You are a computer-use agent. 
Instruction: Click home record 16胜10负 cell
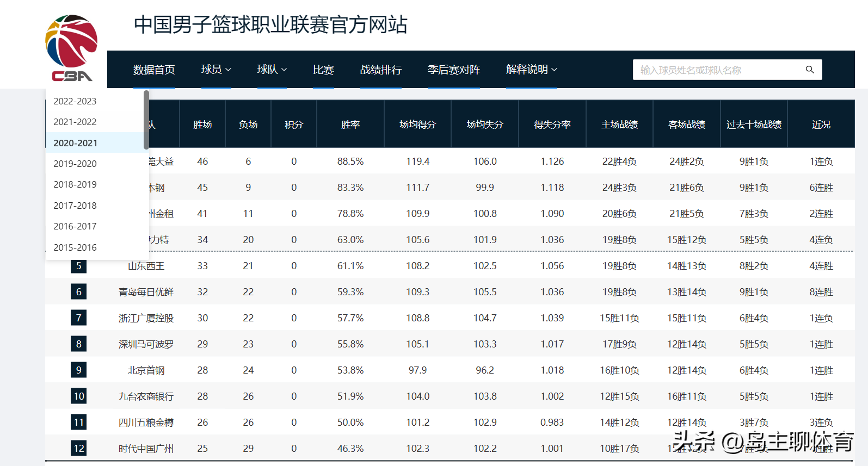pos(619,370)
